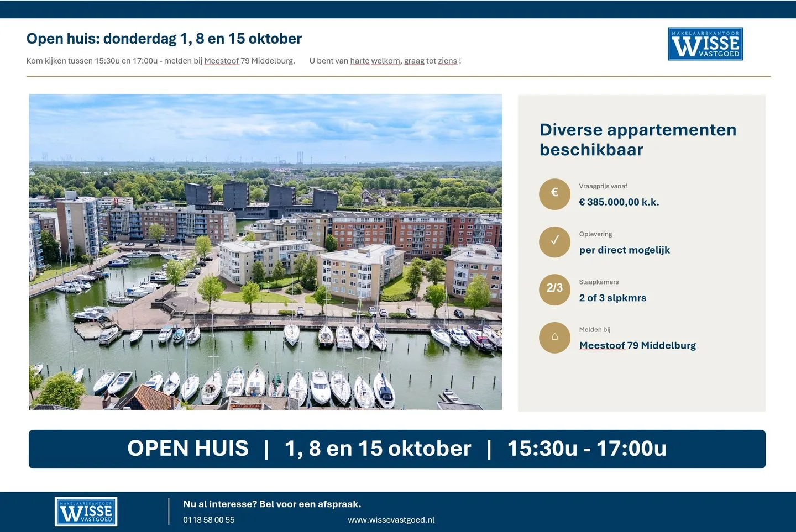
Task: Click the 'Kom kijken tussen 15:30u en 17:00u' line
Action: click(x=161, y=61)
